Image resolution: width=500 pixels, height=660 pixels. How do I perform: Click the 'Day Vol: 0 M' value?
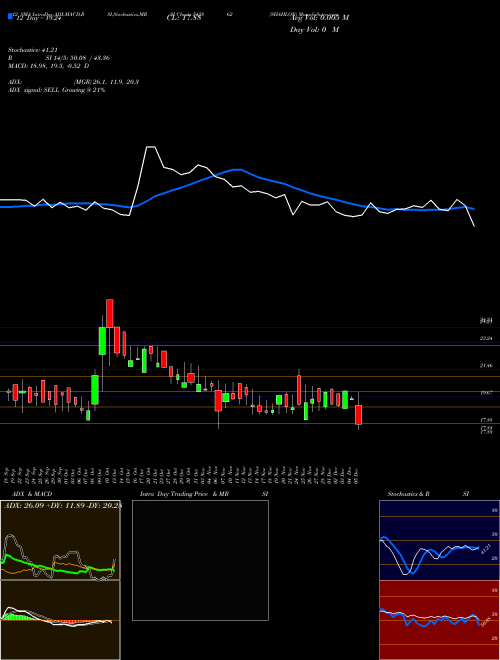point(314,30)
